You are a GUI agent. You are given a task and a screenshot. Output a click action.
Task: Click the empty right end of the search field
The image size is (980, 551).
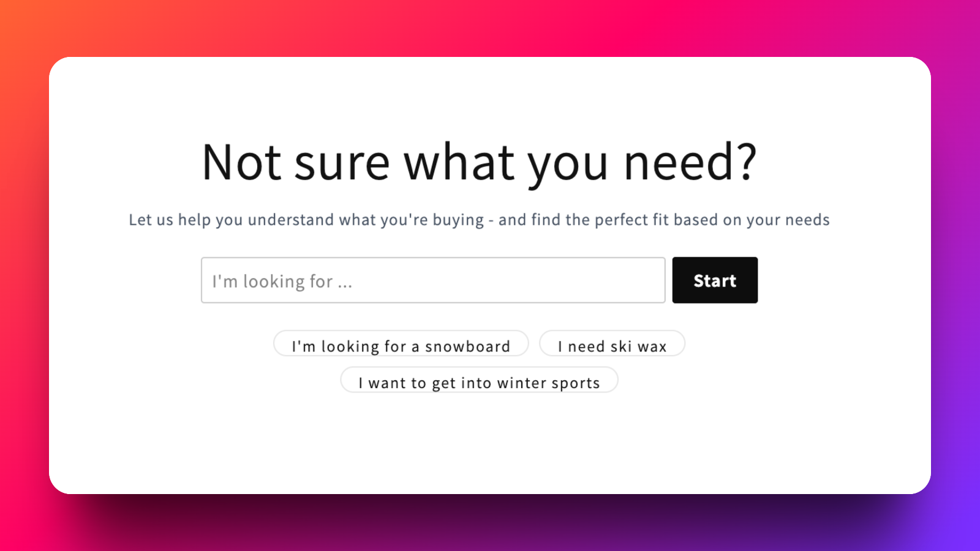(x=612, y=280)
